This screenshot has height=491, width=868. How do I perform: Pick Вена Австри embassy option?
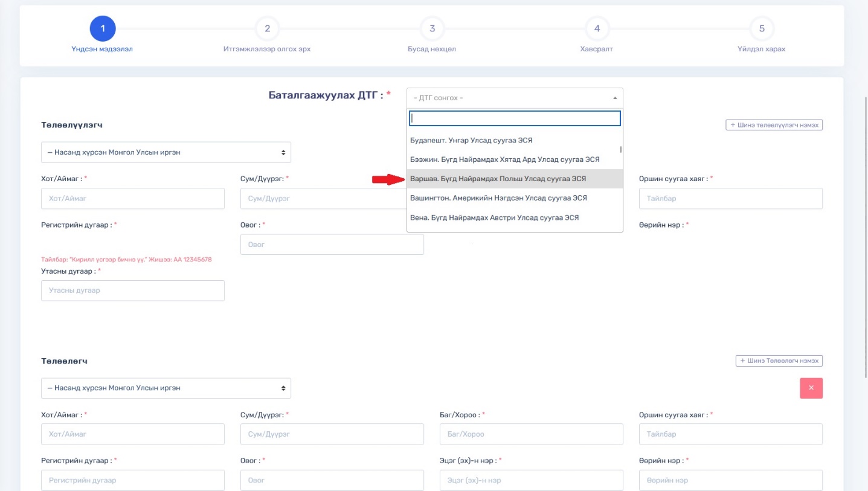(514, 217)
